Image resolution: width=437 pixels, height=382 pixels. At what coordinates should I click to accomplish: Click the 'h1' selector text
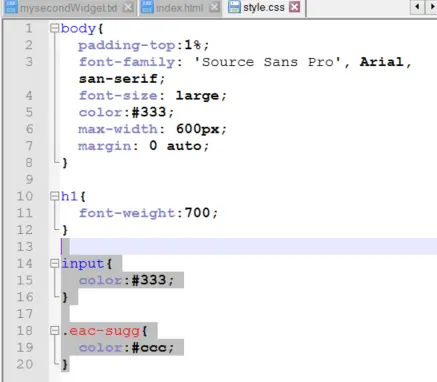69,196
